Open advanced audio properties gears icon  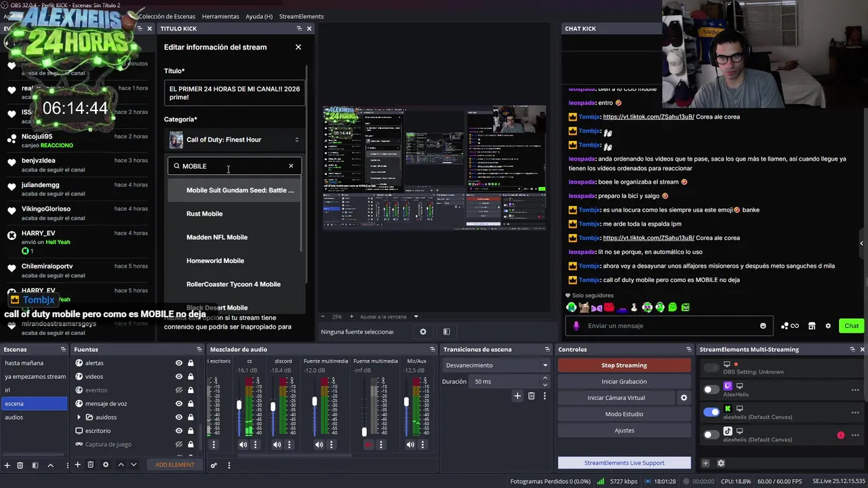point(214,465)
